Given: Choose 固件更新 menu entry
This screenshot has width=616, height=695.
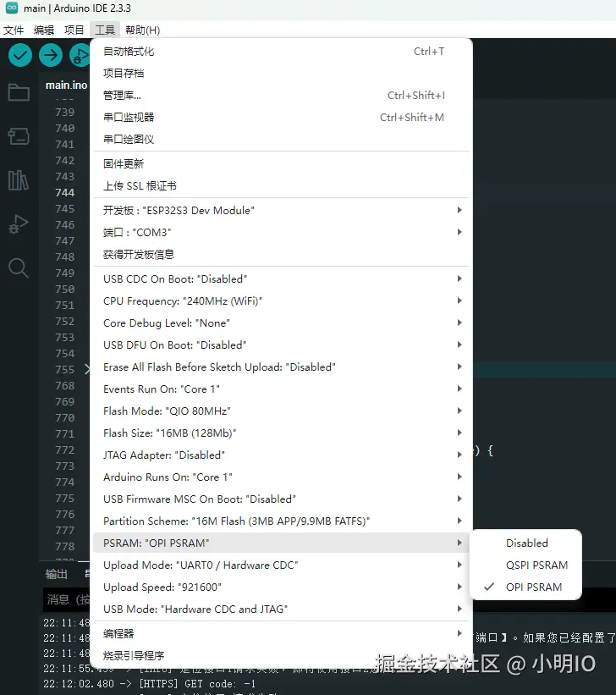Looking at the screenshot, I should coord(281,163).
